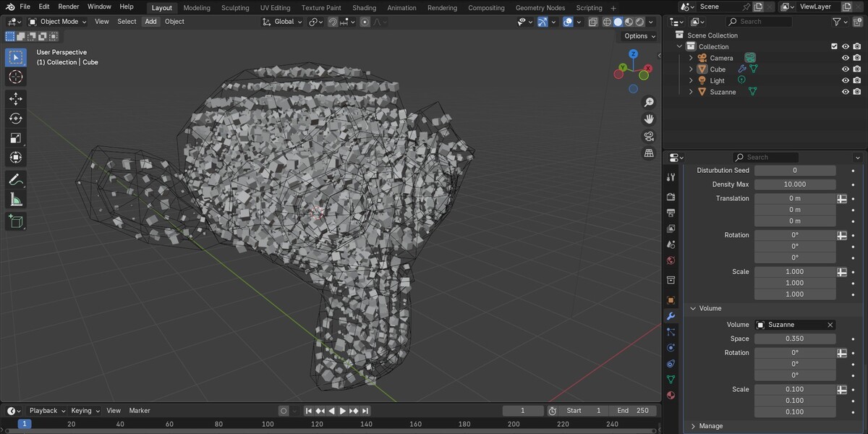Switch to the Sculpting workspace tab

point(235,8)
